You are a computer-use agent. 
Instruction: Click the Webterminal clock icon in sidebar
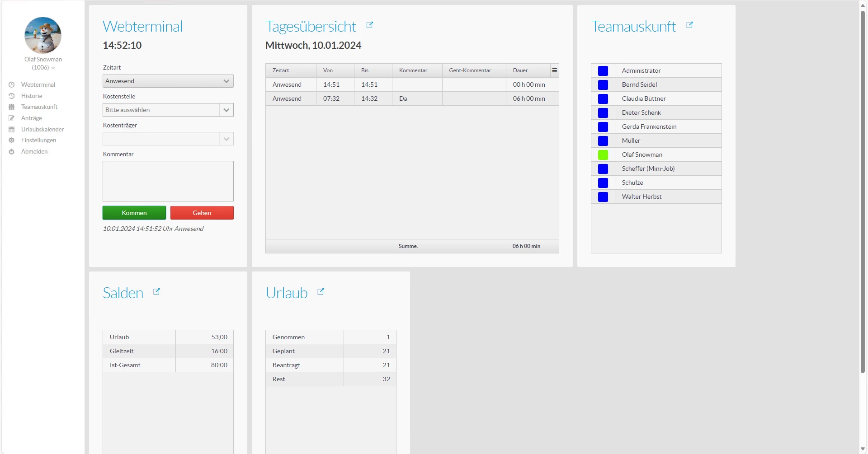pyautogui.click(x=12, y=85)
